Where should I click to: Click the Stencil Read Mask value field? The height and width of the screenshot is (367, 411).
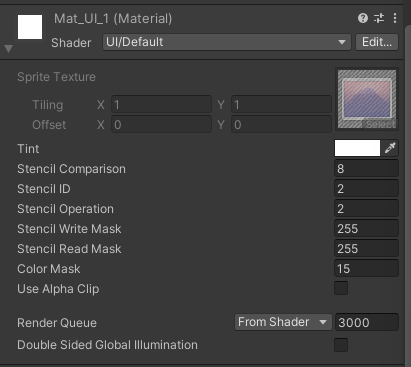(366, 248)
